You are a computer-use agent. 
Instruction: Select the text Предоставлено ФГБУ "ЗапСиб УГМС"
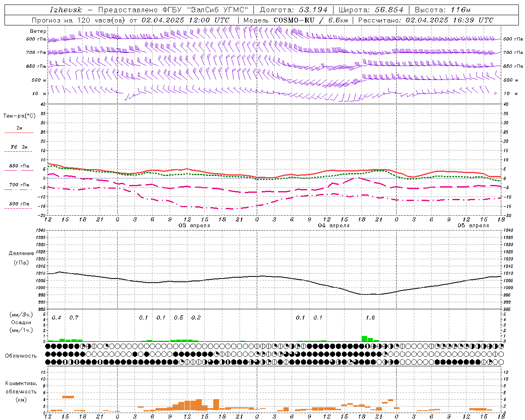point(173,10)
